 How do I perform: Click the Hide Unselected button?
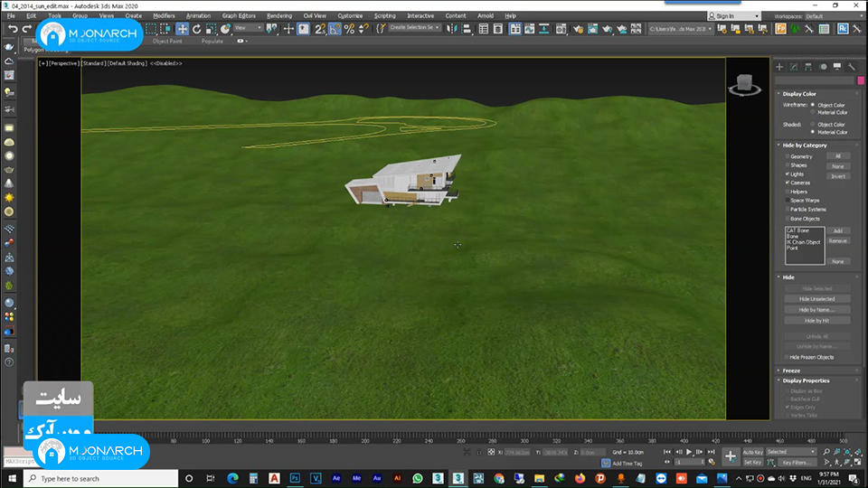pyautogui.click(x=817, y=299)
